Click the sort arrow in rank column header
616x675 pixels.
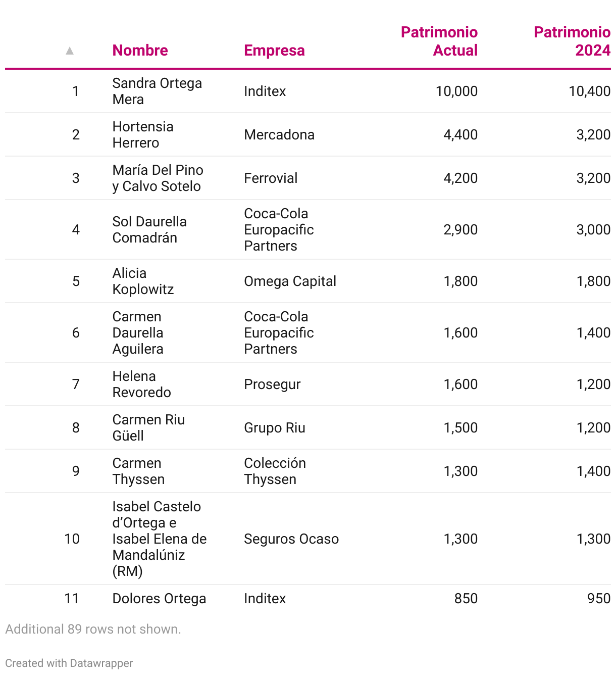coord(70,51)
